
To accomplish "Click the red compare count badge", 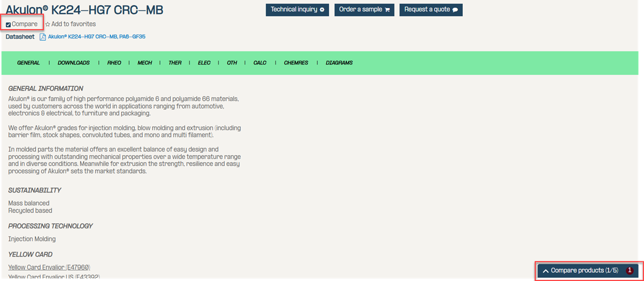I will (630, 271).
